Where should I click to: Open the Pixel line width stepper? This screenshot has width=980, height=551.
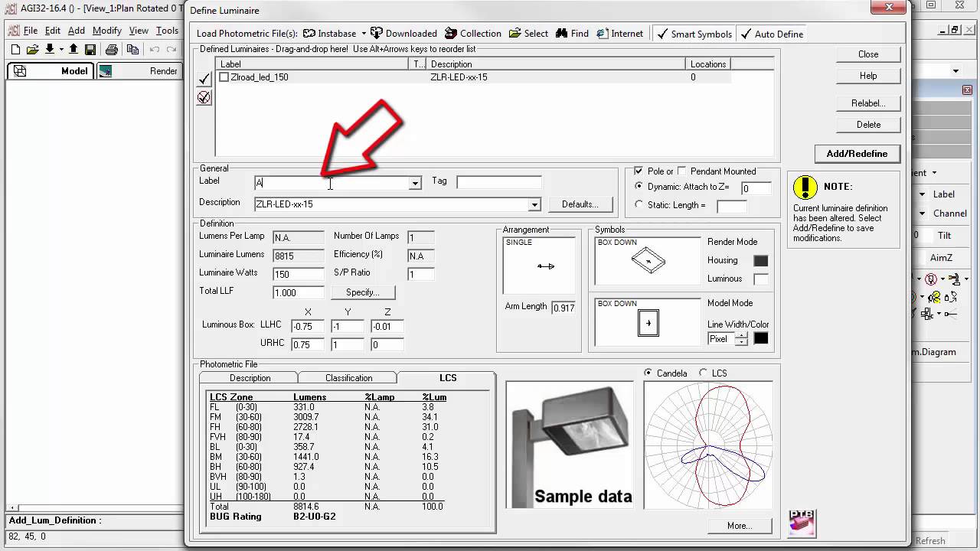click(741, 339)
